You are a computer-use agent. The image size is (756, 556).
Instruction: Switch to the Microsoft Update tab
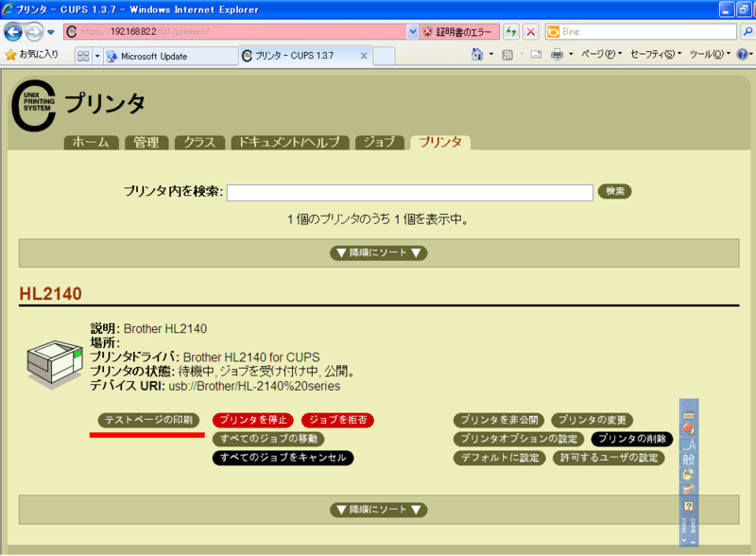(171, 56)
